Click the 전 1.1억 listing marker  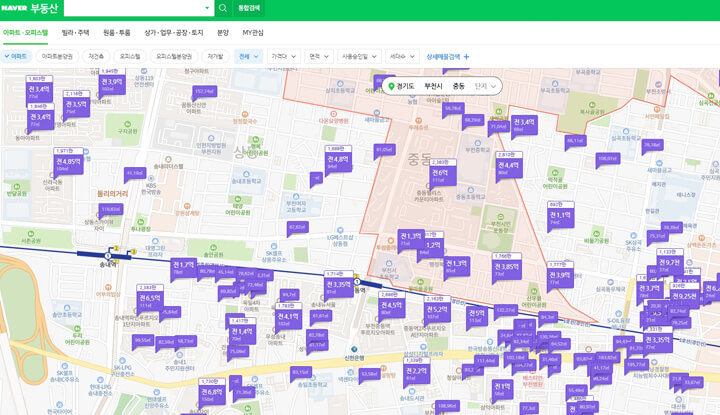coord(560,216)
